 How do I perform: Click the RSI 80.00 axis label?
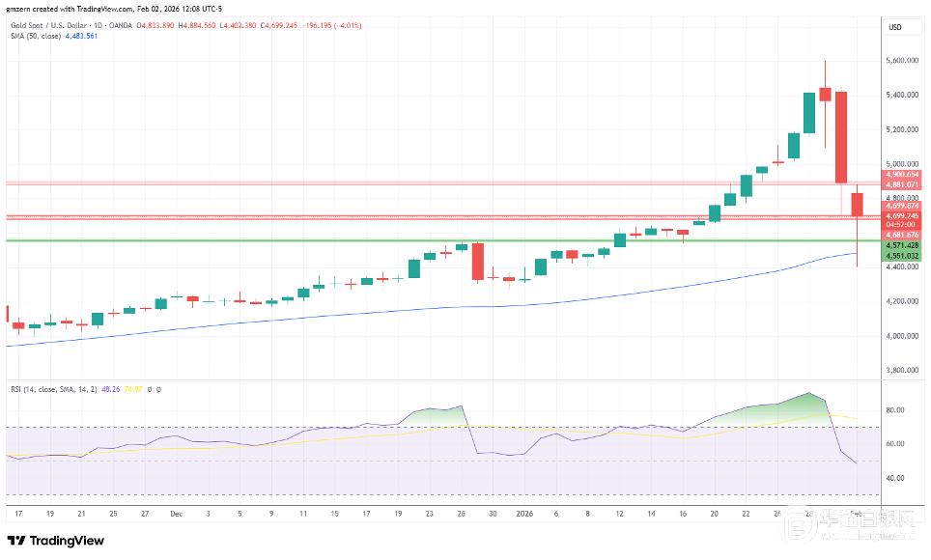tap(893, 409)
